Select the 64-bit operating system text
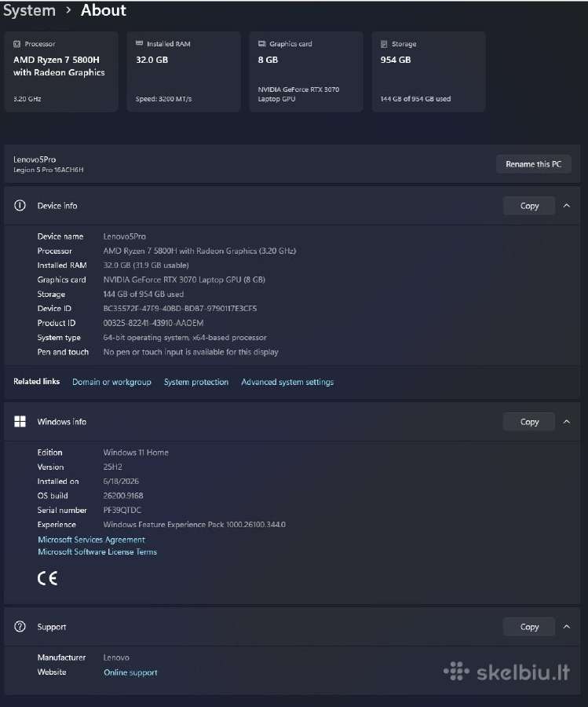The image size is (588, 707). 184,337
